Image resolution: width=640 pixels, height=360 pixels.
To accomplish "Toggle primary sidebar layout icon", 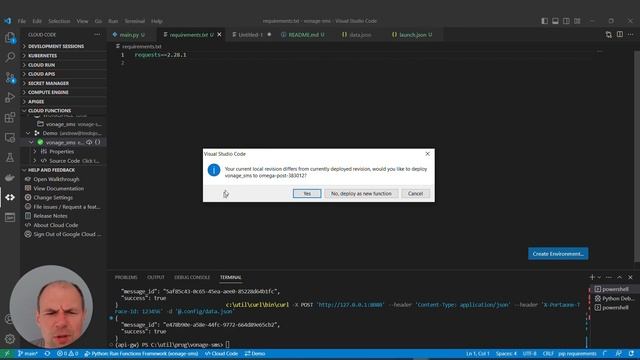I will coord(544,21).
